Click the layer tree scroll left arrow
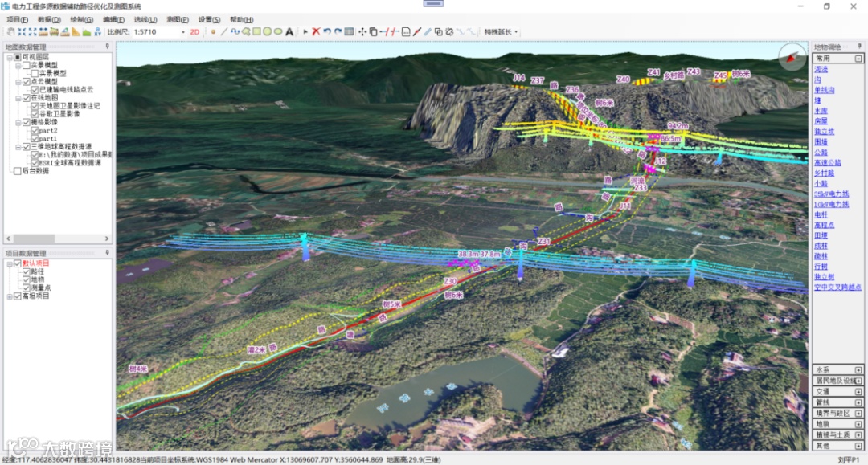Image resolution: width=868 pixels, height=465 pixels. click(8, 239)
